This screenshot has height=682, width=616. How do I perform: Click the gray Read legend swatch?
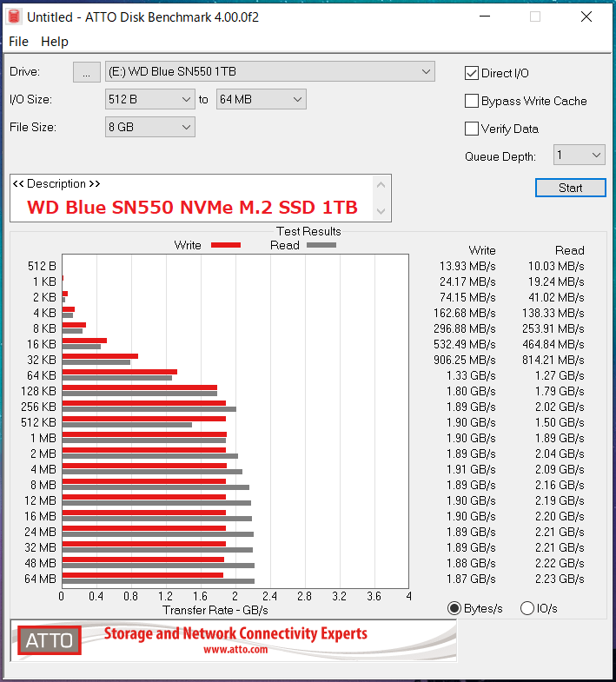[321, 245]
